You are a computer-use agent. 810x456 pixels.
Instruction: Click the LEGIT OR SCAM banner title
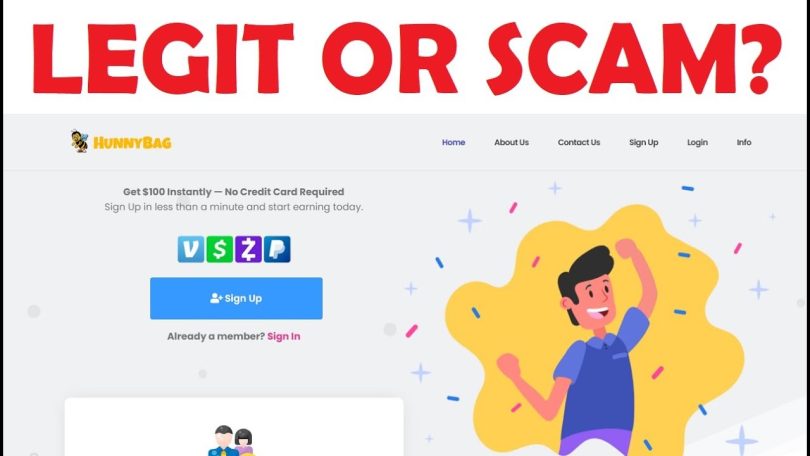point(407,58)
